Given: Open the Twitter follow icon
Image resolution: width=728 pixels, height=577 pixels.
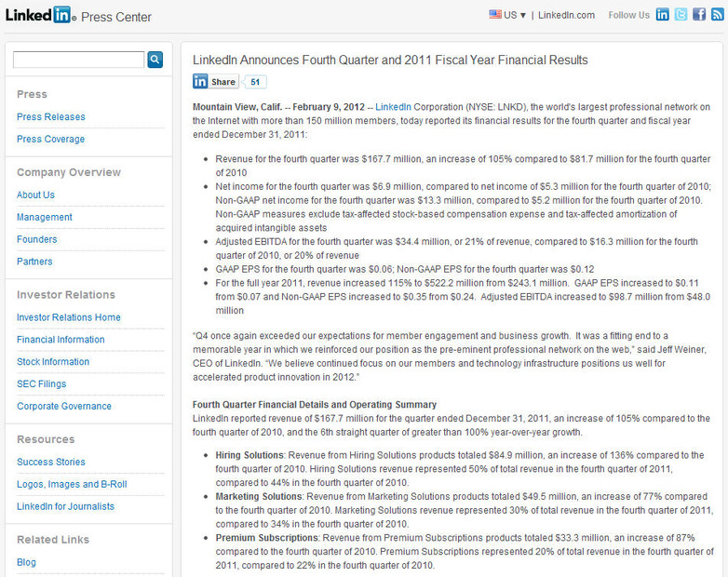Looking at the screenshot, I should [x=681, y=14].
